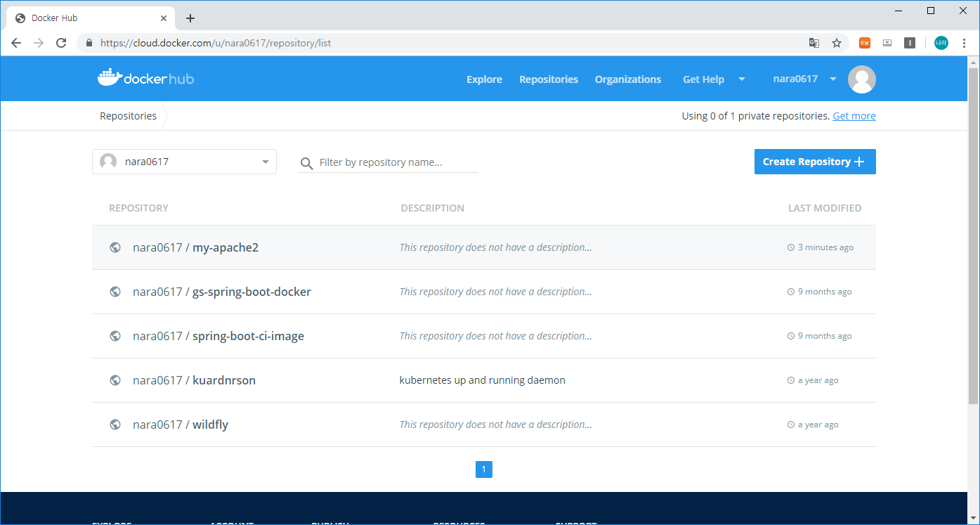Click the browser address bar URL
The height and width of the screenshot is (525, 980).
(x=216, y=43)
